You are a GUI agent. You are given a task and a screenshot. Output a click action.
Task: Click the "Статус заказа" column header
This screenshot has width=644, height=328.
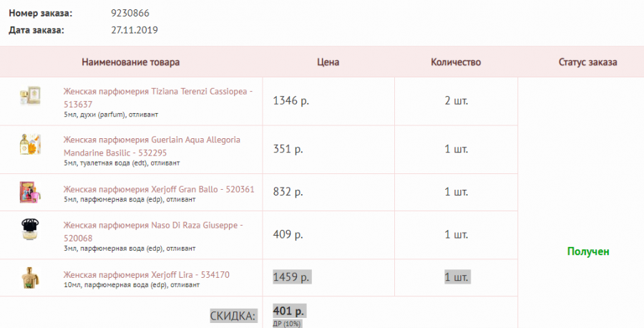pyautogui.click(x=587, y=62)
